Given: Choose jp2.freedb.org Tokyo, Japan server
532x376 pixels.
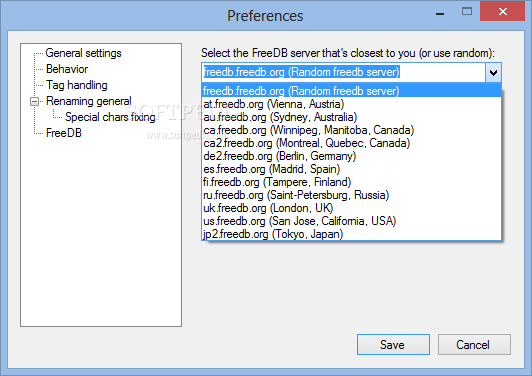Looking at the screenshot, I should pyautogui.click(x=352, y=234).
